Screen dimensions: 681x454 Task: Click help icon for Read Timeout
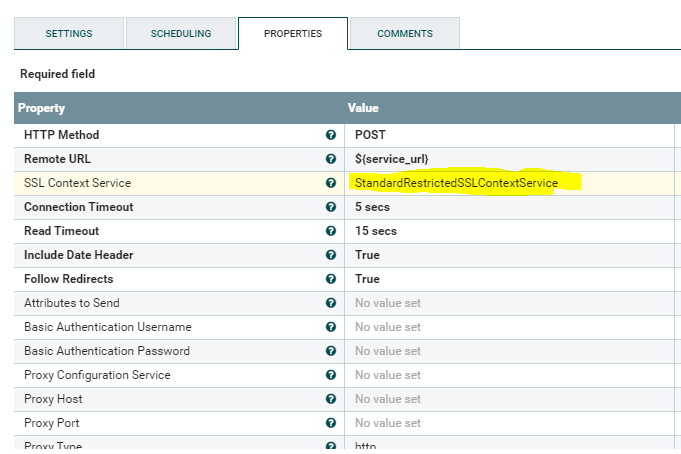330,231
